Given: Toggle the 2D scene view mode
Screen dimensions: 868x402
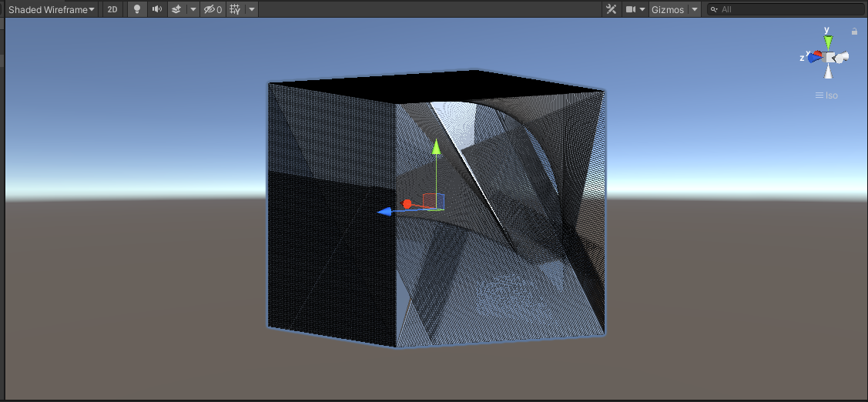Looking at the screenshot, I should point(112,9).
